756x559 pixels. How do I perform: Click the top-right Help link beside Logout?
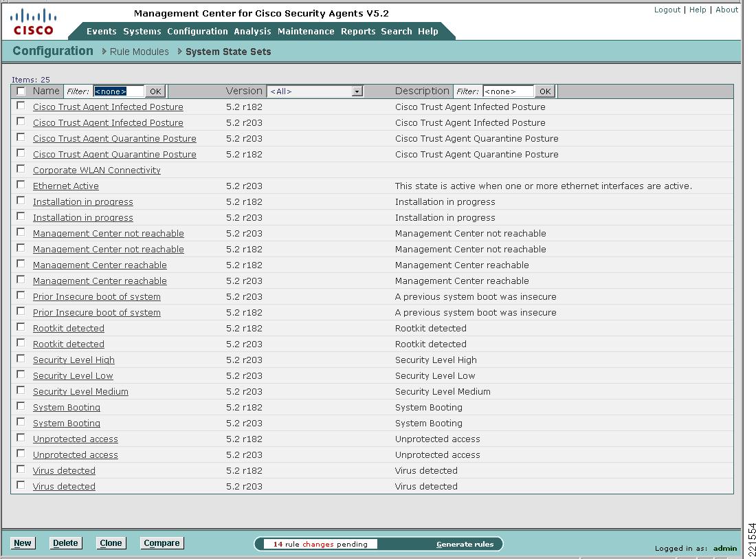click(698, 10)
